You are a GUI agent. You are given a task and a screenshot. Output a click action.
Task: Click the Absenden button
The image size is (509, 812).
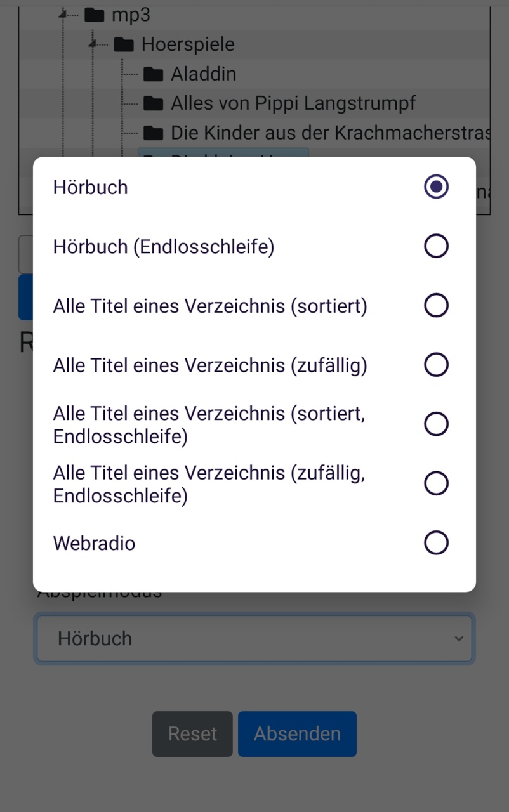(297, 734)
